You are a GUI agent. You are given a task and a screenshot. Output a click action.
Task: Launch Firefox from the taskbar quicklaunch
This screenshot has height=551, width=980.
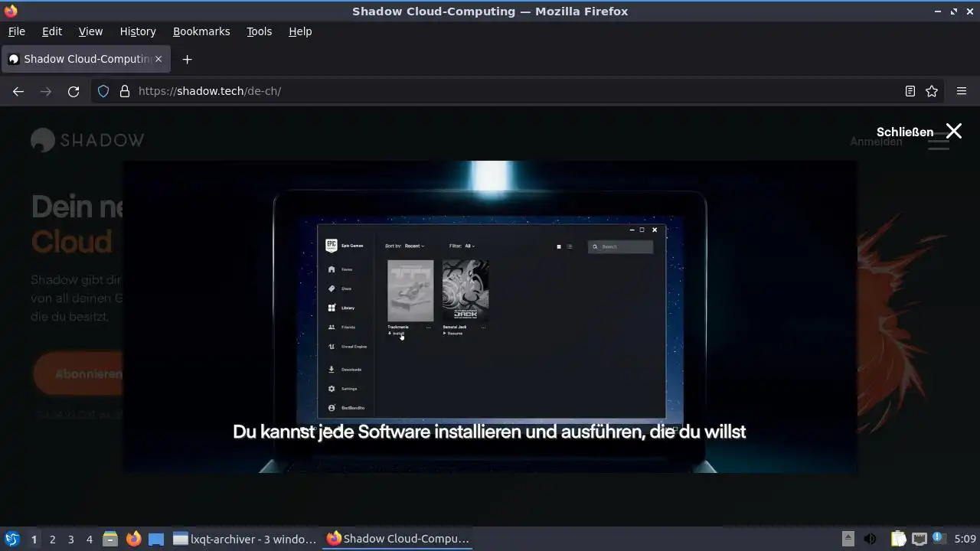(x=133, y=539)
